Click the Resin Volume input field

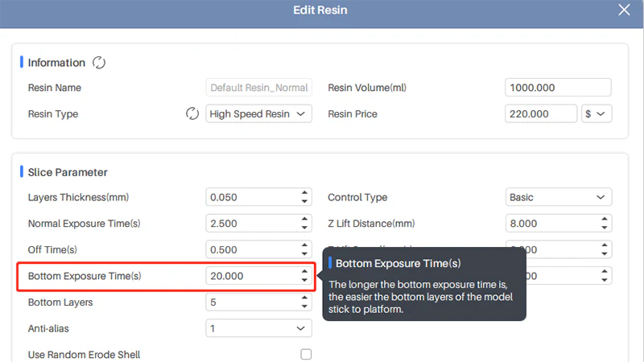558,88
